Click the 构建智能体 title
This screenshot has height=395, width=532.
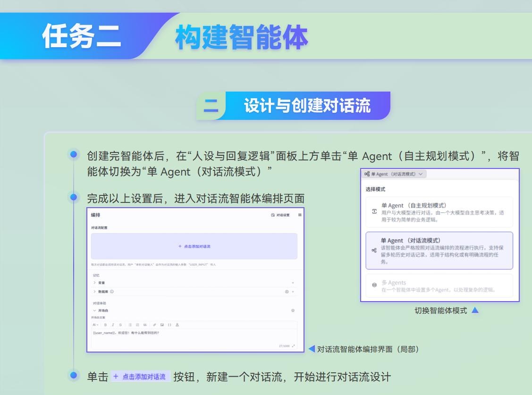[x=242, y=37]
